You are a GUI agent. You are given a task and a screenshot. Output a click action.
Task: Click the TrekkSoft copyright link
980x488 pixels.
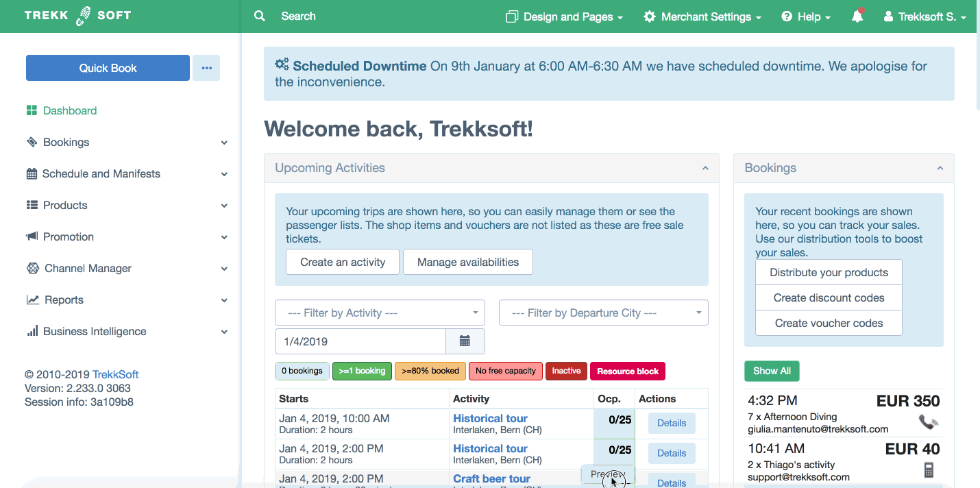116,374
